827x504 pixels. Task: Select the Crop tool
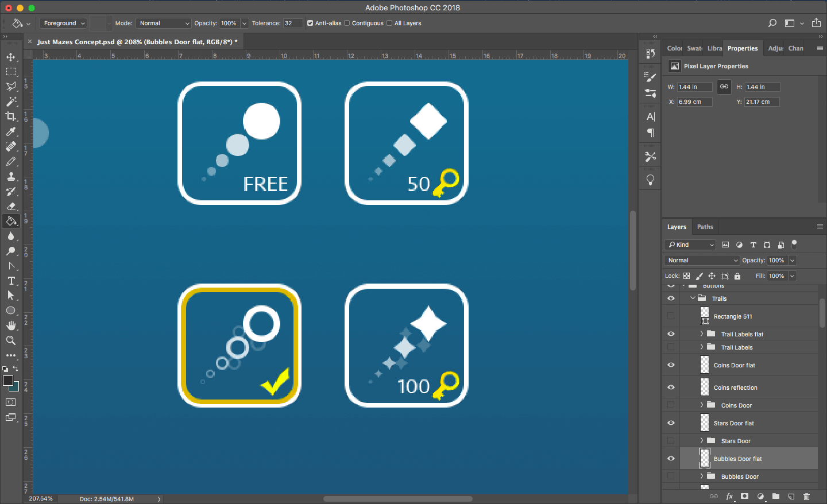[x=11, y=117]
